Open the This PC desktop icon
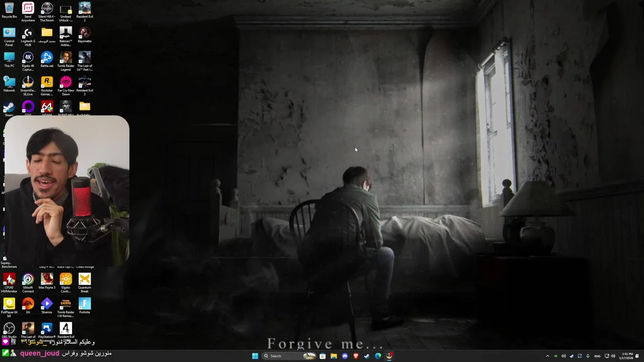This screenshot has height=362, width=644. [9, 60]
